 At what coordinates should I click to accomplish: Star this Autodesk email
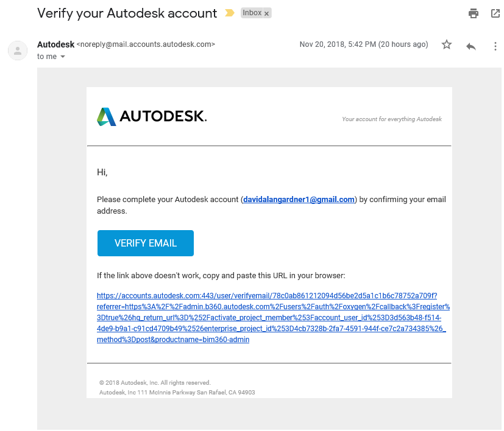447,44
